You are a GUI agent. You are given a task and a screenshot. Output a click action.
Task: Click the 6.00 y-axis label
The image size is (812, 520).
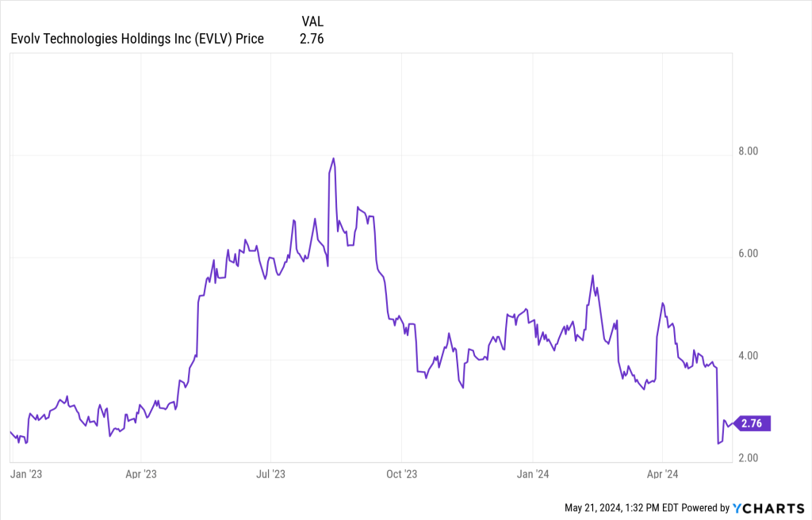(749, 254)
